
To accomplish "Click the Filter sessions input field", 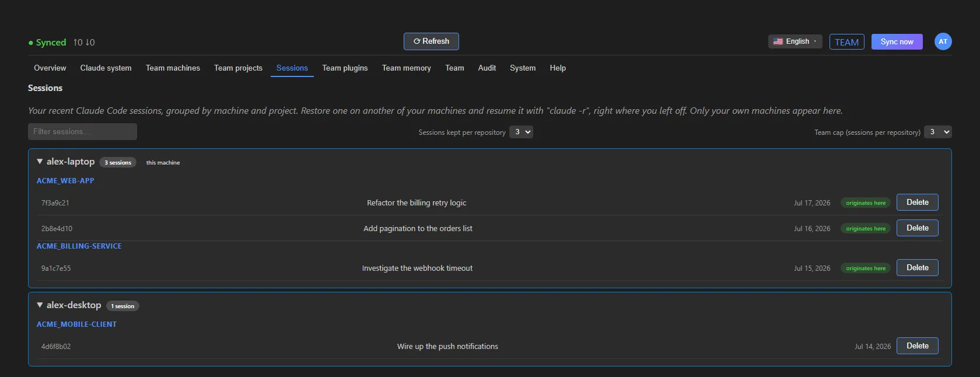I will point(82,132).
